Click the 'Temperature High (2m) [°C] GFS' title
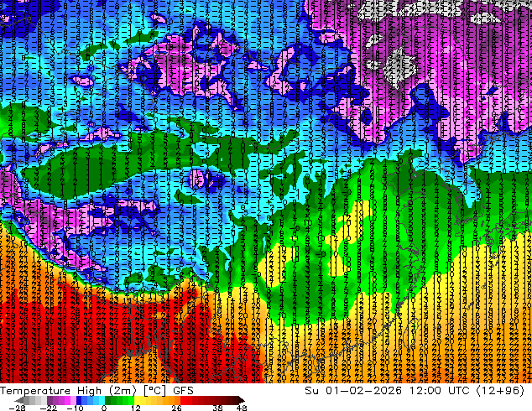 pyautogui.click(x=96, y=391)
